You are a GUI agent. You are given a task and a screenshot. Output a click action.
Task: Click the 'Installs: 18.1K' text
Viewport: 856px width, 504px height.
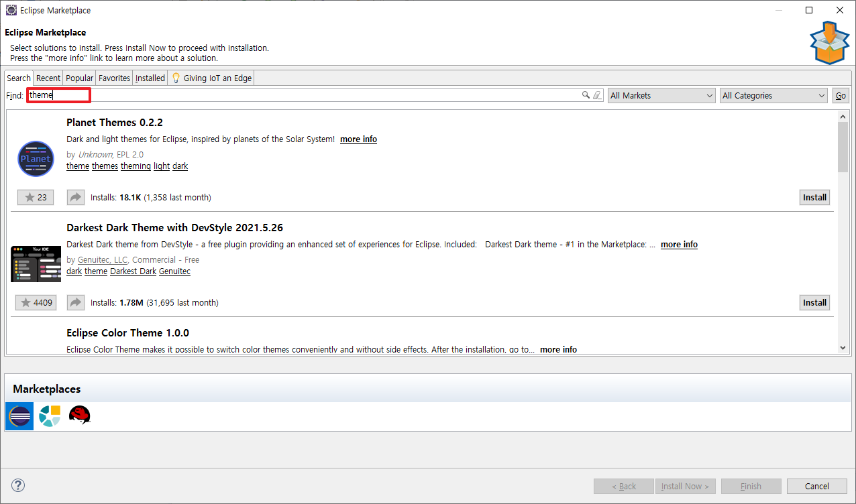[x=115, y=198]
